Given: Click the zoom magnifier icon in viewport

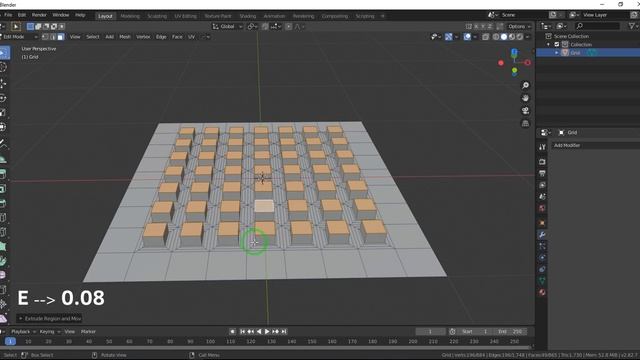Looking at the screenshot, I should 525,85.
